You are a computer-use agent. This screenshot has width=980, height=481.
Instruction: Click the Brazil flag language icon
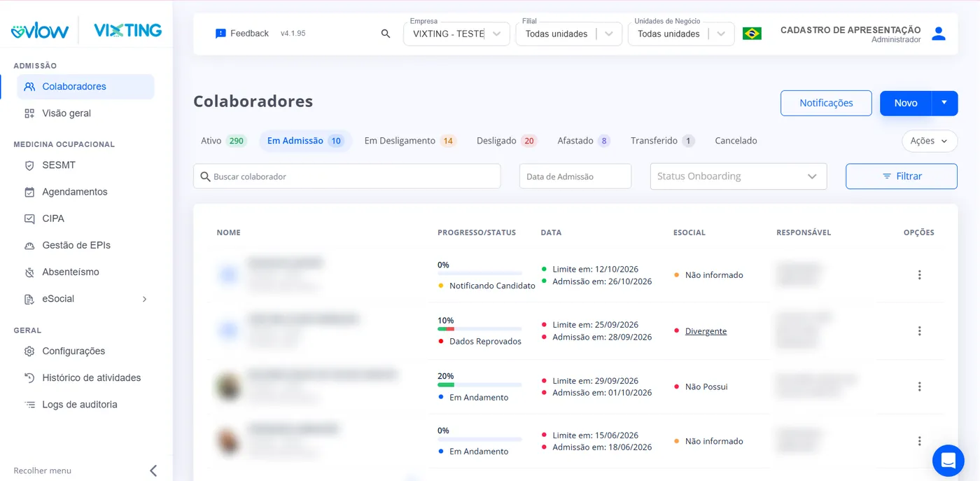click(x=752, y=34)
